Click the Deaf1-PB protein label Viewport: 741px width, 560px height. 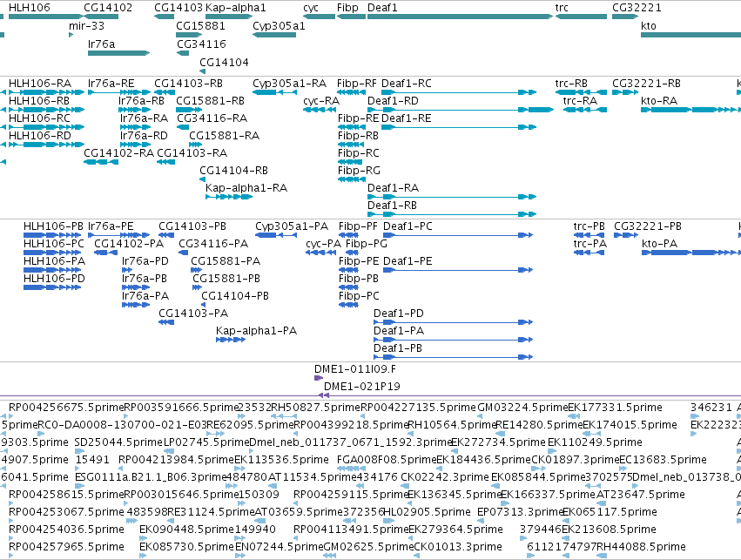[x=398, y=348]
